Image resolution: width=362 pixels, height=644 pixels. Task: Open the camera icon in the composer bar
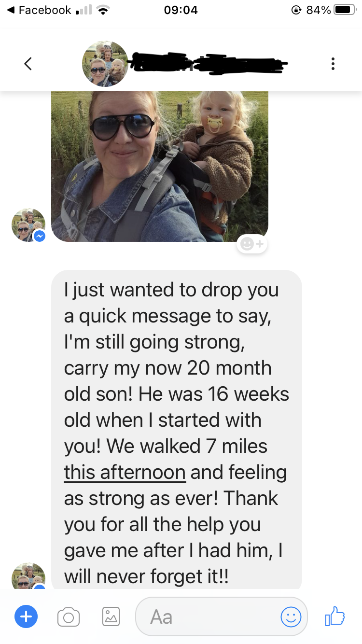69,617
